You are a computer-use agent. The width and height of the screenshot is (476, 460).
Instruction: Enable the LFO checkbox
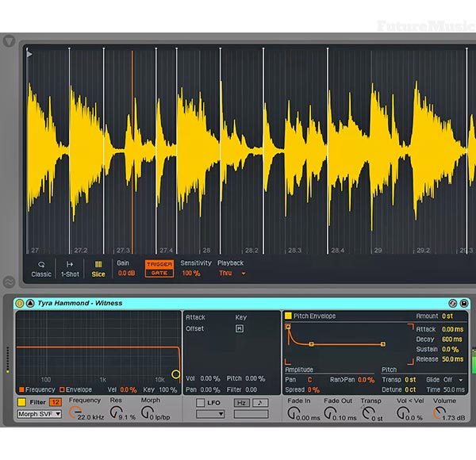201,403
